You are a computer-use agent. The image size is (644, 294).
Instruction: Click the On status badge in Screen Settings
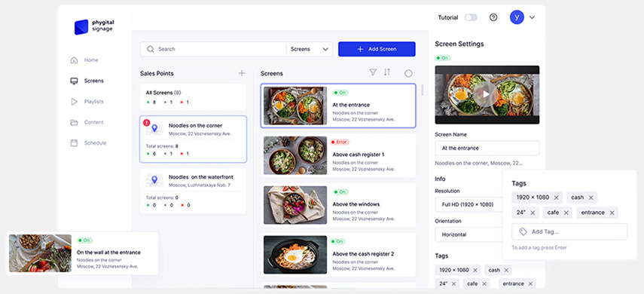443,58
